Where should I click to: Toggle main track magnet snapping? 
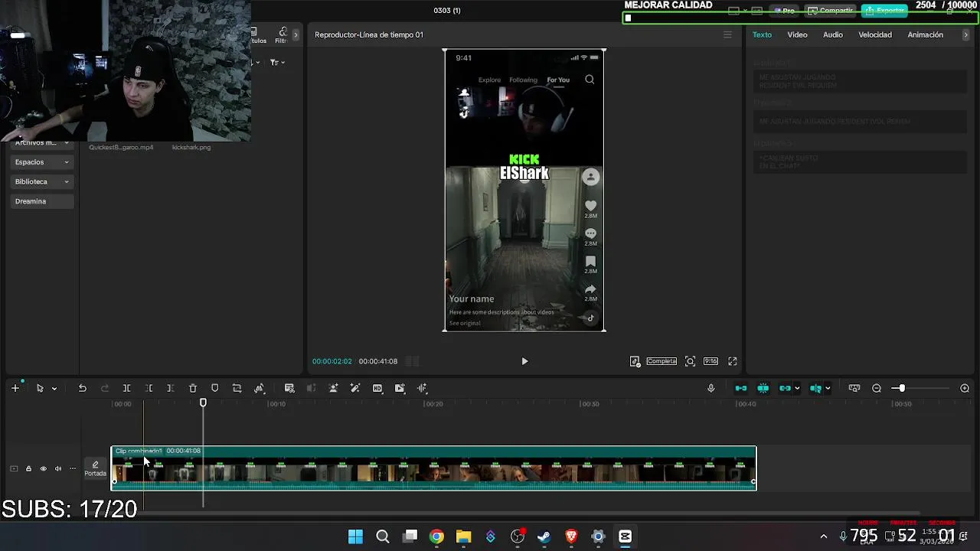click(741, 388)
